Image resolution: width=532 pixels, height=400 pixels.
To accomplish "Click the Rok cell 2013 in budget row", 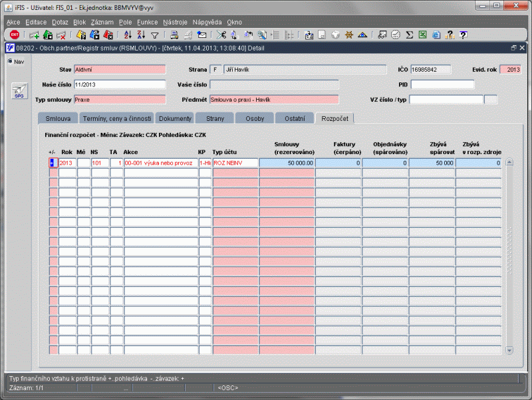I will (x=67, y=163).
